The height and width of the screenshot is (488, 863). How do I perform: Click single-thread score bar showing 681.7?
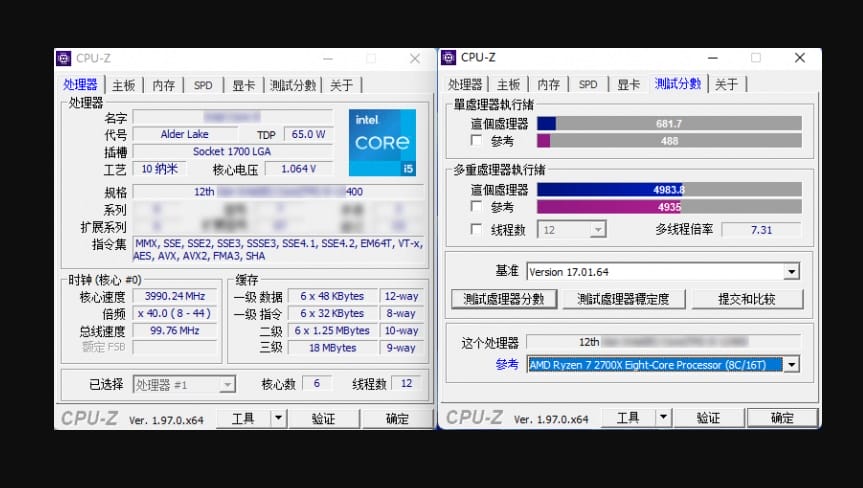tap(669, 123)
